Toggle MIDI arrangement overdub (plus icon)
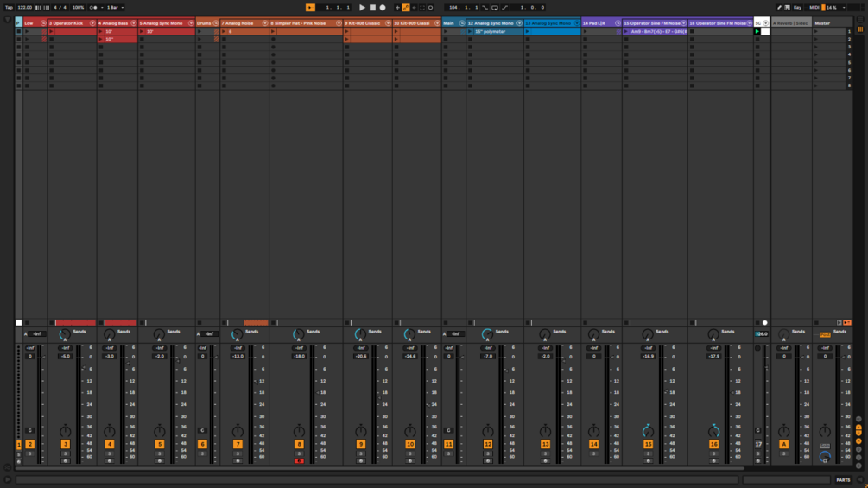868x488 pixels. [397, 8]
